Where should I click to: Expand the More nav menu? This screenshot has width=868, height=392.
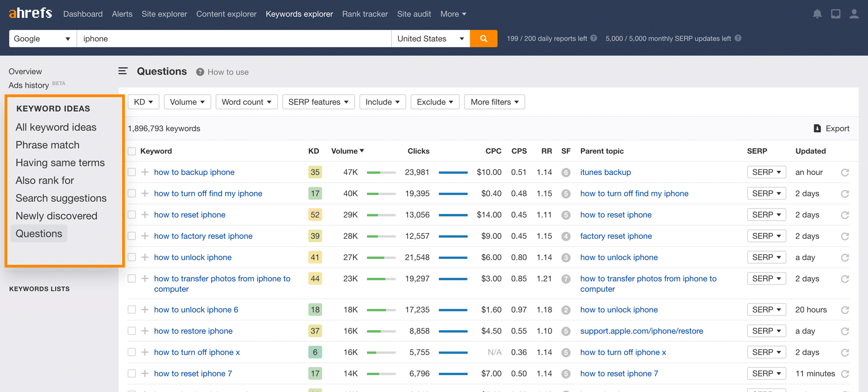(453, 14)
